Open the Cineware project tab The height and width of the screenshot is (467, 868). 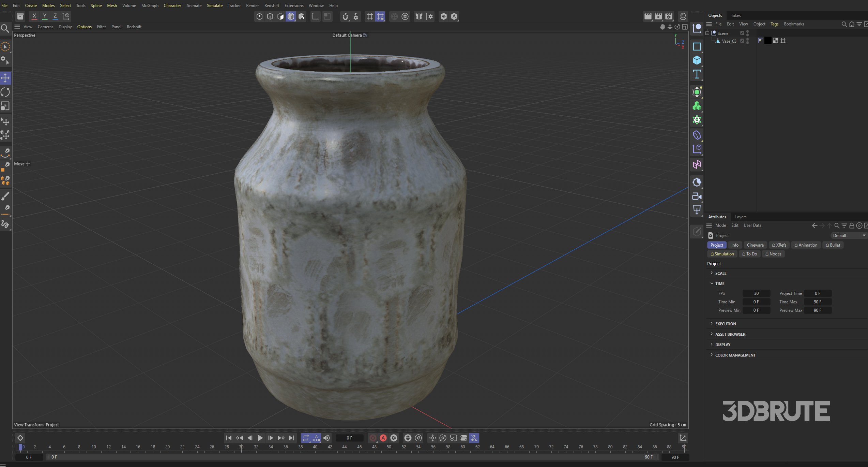coord(755,245)
